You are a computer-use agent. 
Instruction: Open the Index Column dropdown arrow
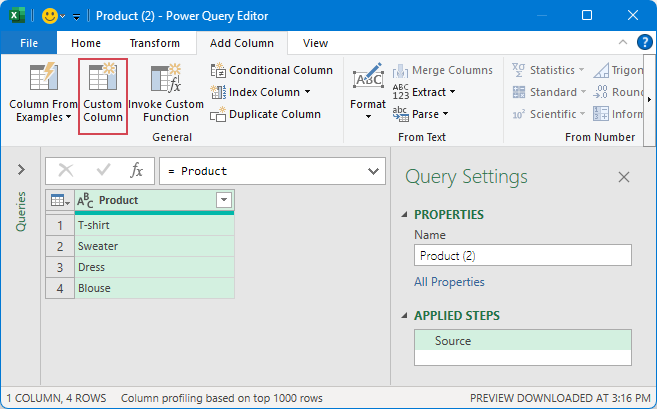(307, 92)
